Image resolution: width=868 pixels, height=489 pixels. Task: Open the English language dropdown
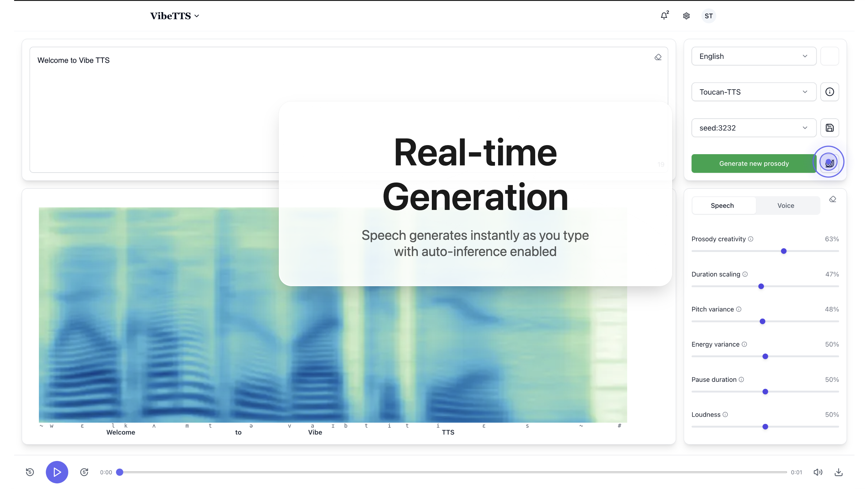pos(754,56)
